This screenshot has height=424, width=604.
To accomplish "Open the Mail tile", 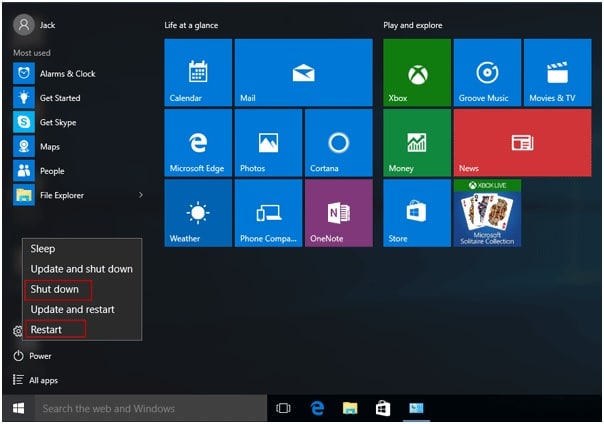I will point(304,72).
